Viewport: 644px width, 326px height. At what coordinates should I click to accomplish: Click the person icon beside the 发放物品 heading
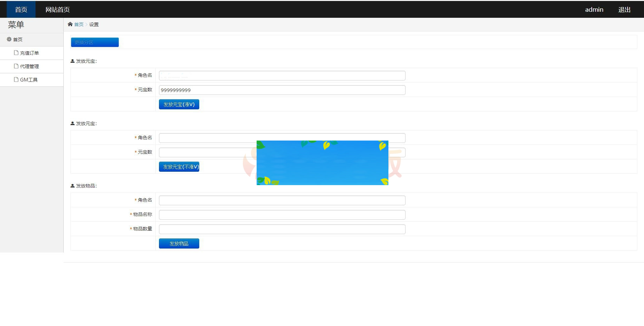(x=72, y=186)
